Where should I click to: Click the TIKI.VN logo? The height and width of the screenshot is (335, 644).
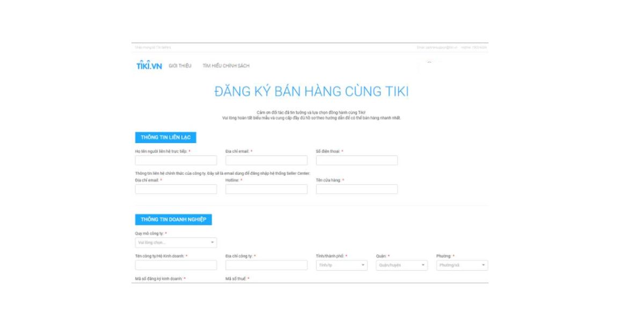(149, 66)
